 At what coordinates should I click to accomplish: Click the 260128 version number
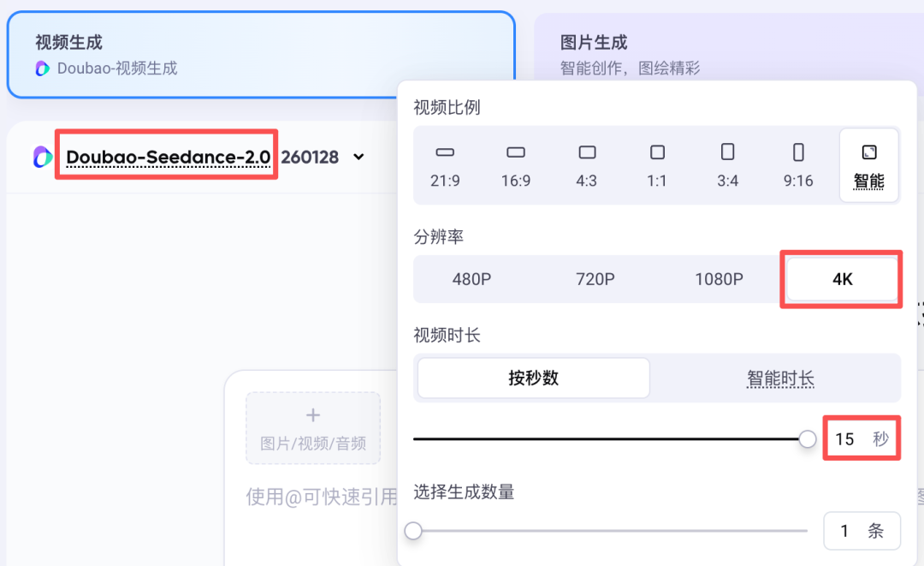pyautogui.click(x=310, y=158)
